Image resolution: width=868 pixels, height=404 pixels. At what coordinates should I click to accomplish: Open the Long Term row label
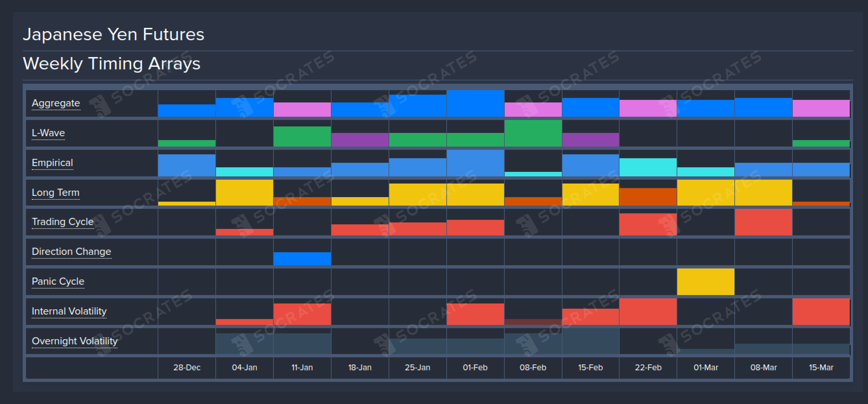(55, 192)
